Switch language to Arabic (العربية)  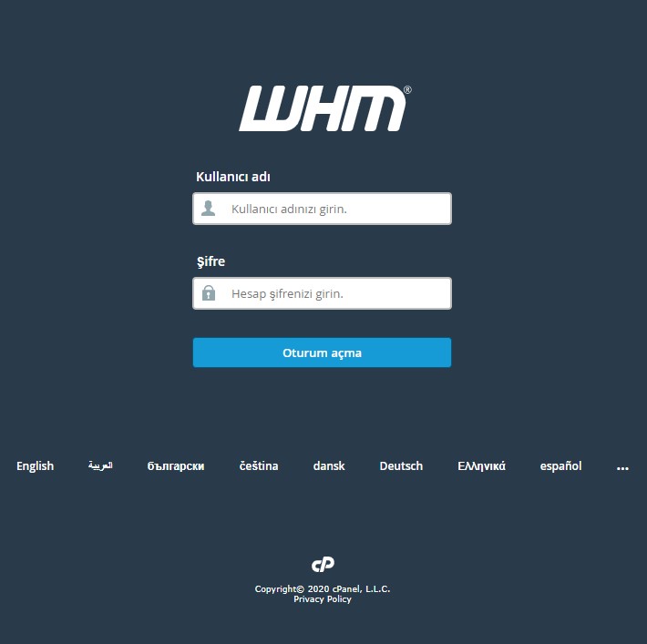click(100, 465)
